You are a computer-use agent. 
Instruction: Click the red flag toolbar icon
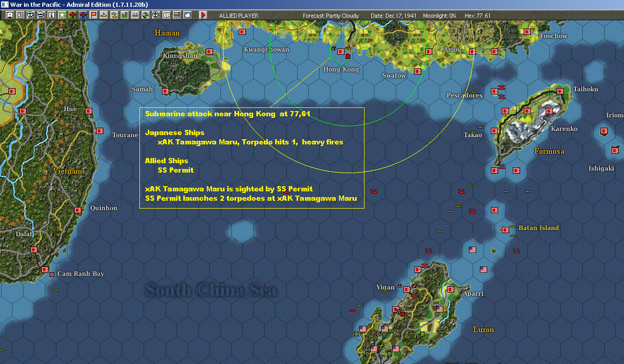point(93,15)
